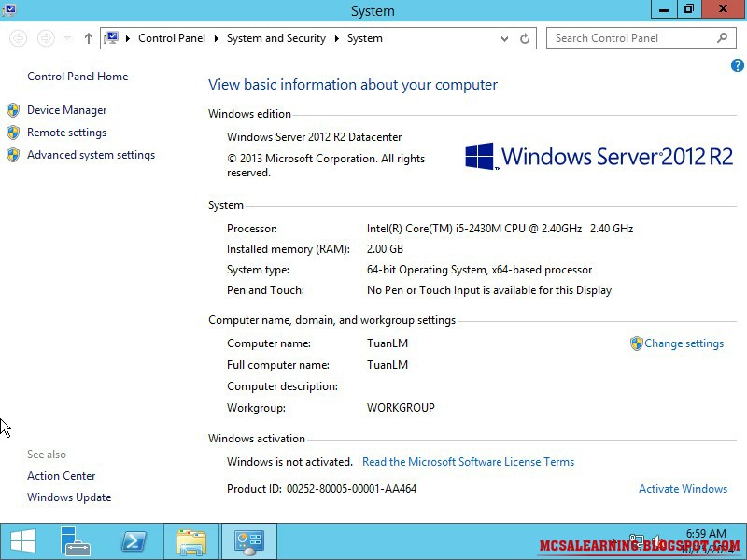Click the search magnifier icon

(719, 38)
